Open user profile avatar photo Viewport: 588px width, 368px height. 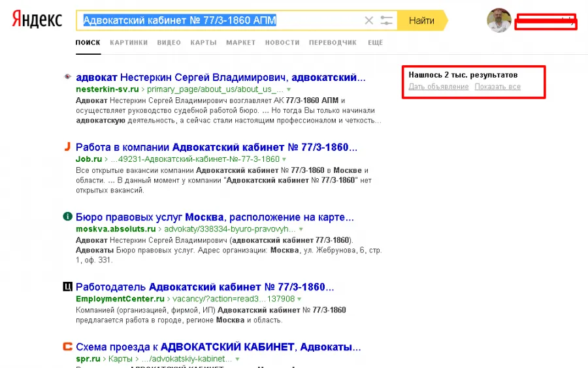point(498,20)
